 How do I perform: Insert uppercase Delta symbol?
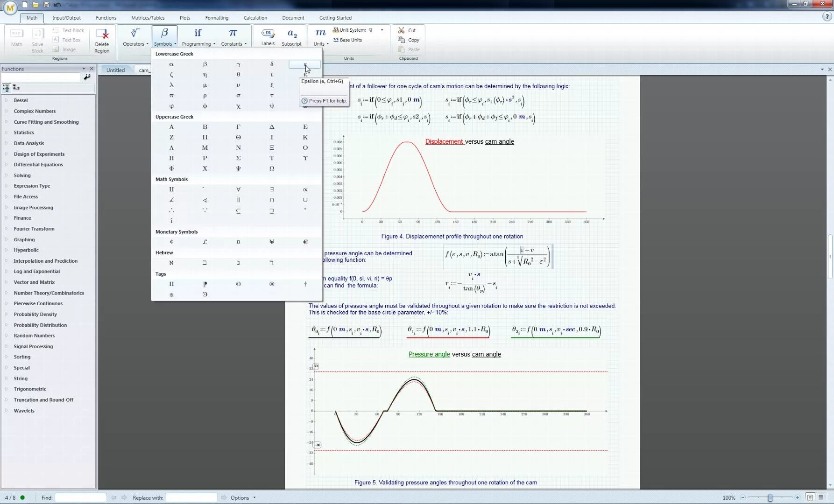[272, 127]
